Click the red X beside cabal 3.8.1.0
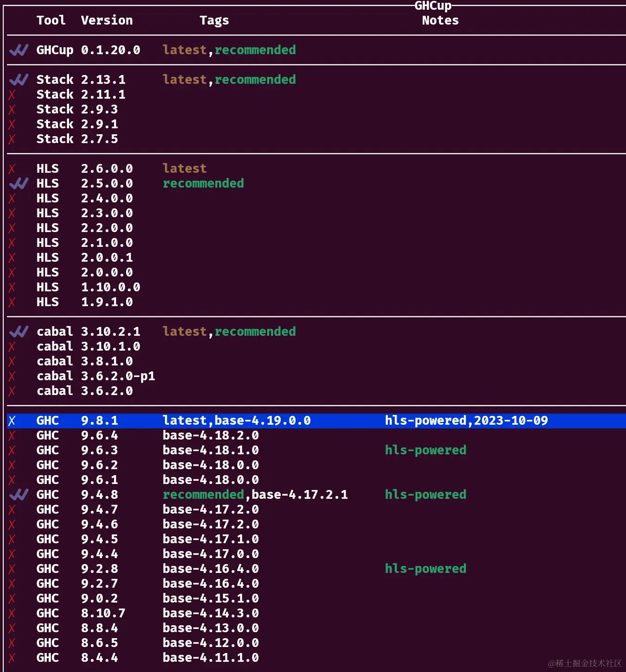 point(12,361)
